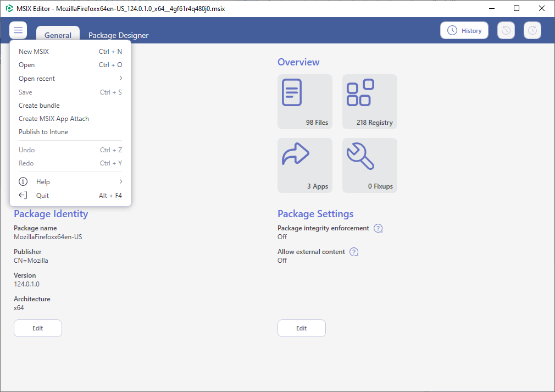The width and height of the screenshot is (555, 392).
Task: Open the 98 Files overview tile
Action: click(305, 102)
